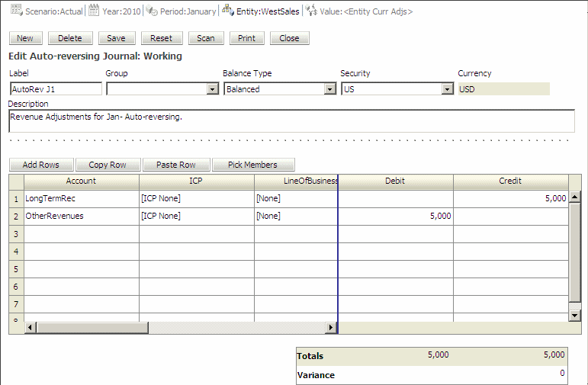588x385 pixels.
Task: Click the Totals debit value 5,000
Action: tap(438, 355)
